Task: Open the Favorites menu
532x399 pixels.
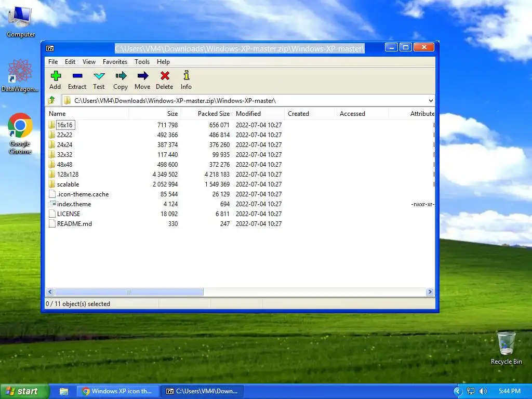Action: pyautogui.click(x=115, y=62)
